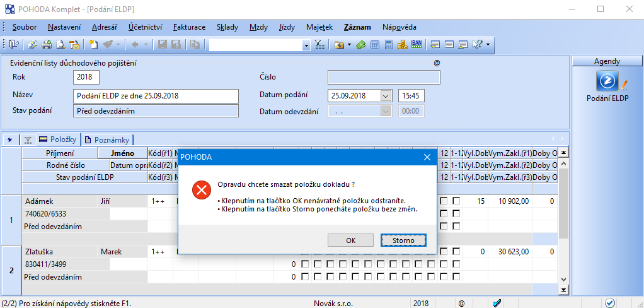Click the Rok field containing 2018
The image size is (644, 308).
click(x=86, y=77)
